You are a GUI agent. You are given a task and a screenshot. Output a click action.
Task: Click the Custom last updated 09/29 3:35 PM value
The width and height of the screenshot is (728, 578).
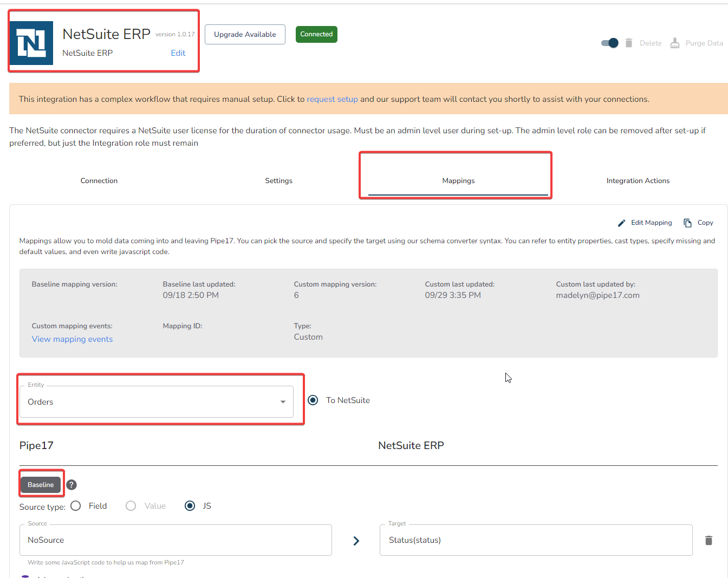click(x=453, y=295)
